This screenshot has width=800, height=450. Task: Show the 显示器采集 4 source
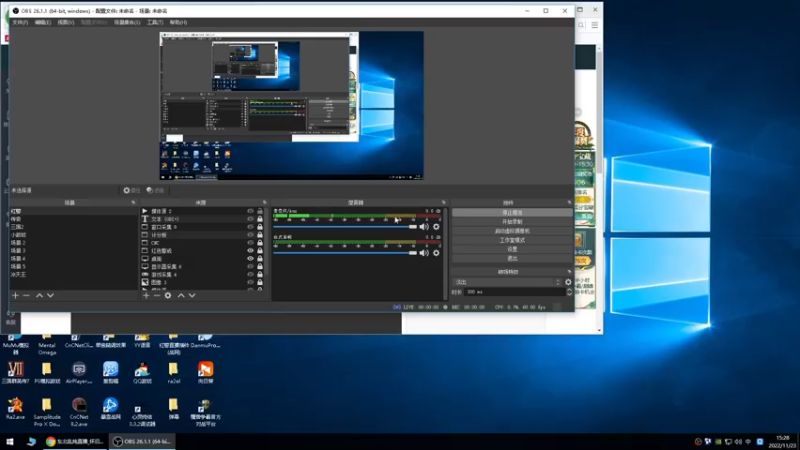[250, 266]
